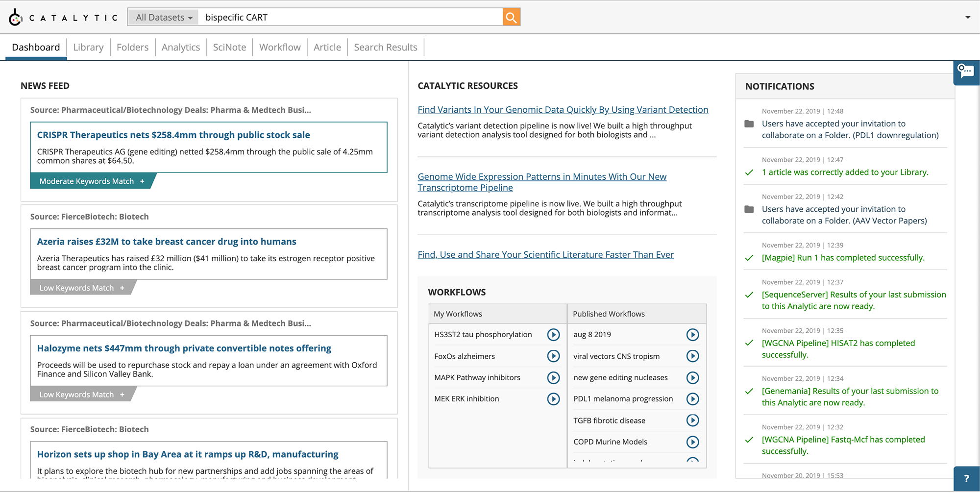Click checkmark beside SequenceServer results notification
This screenshot has height=493, width=980.
tap(749, 295)
